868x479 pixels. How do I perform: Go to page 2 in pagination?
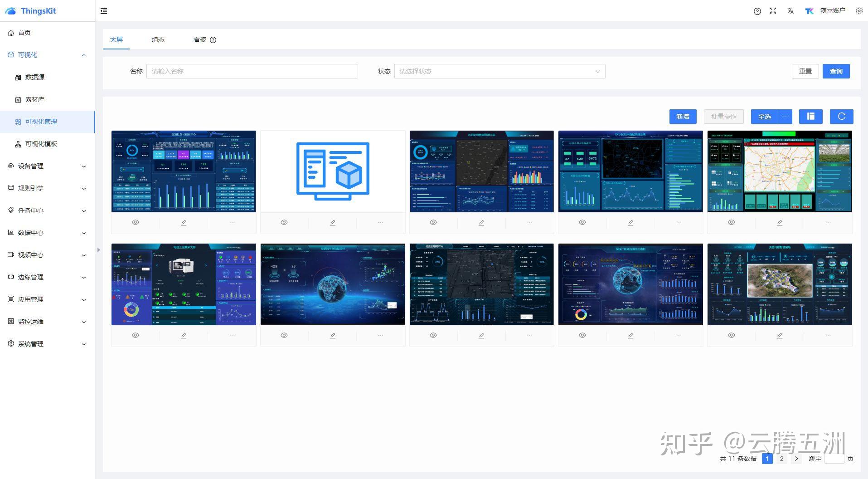[x=781, y=459]
